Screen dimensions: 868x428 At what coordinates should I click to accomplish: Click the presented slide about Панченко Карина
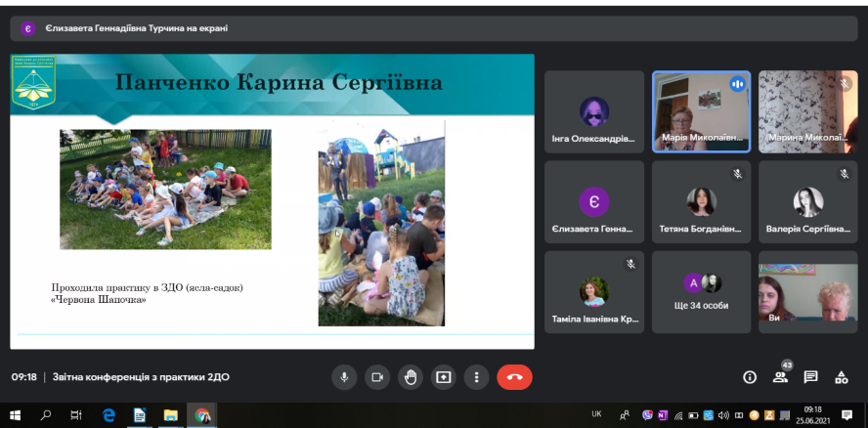click(272, 200)
